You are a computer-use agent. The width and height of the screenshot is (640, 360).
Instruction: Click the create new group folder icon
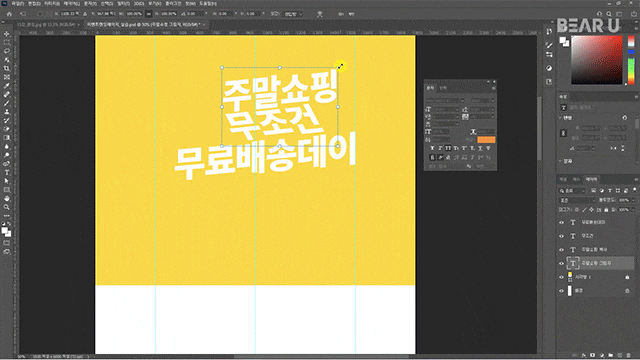click(611, 356)
